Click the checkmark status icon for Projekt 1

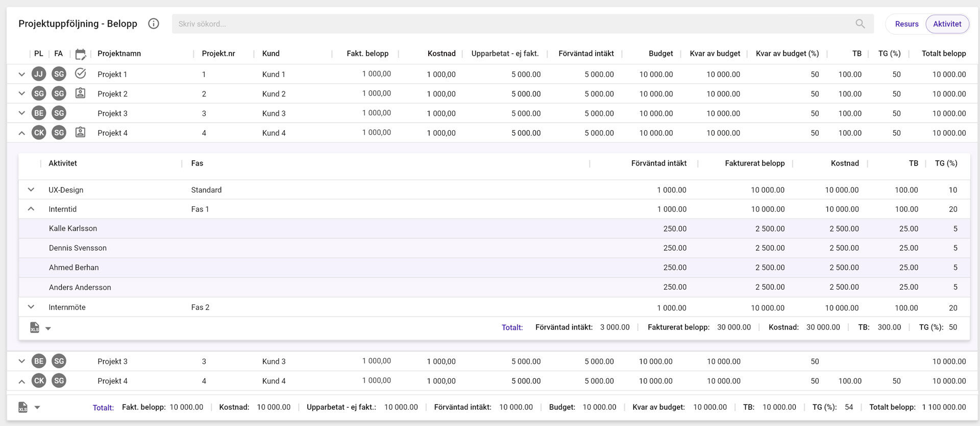80,74
